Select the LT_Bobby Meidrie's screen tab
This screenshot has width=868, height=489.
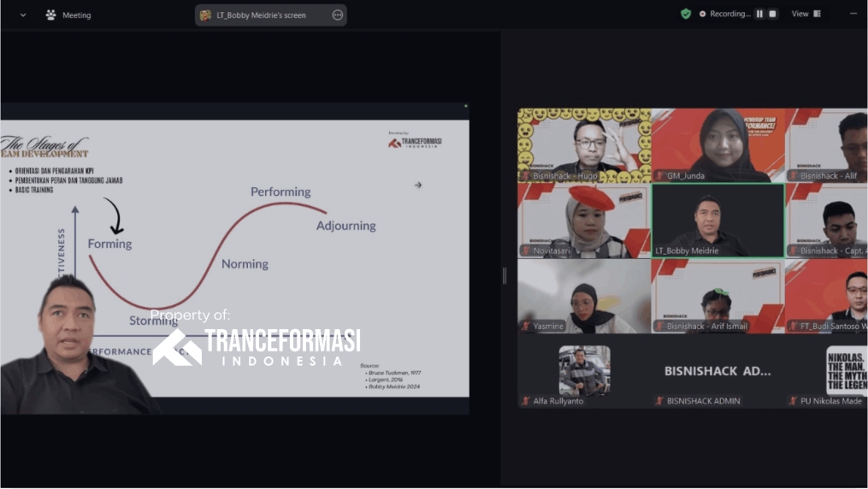(261, 15)
